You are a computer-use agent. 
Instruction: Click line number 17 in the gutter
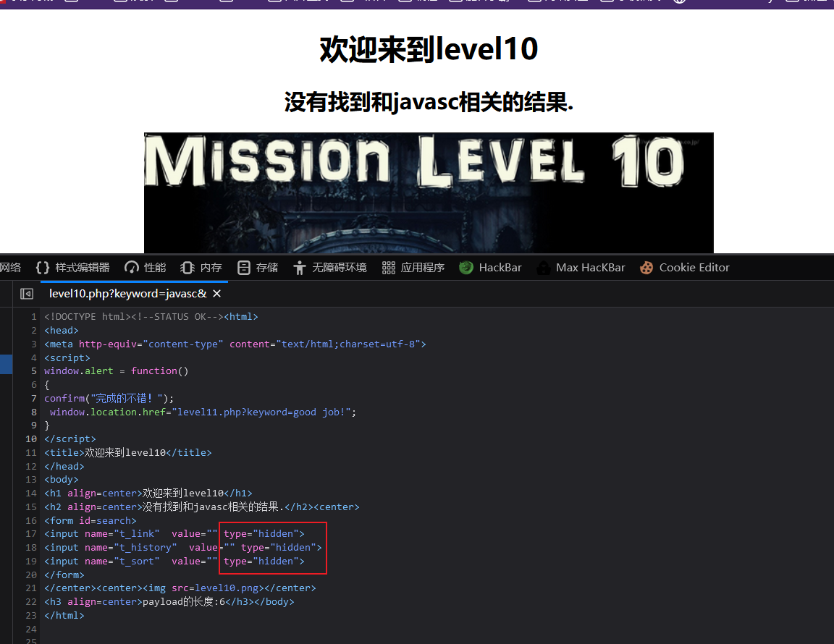(x=31, y=533)
